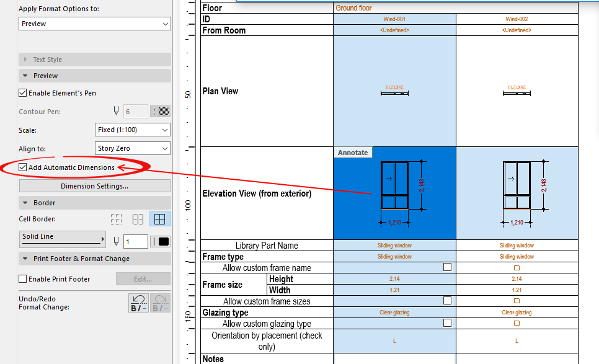Select the no cell border icon
This screenshot has width=599, height=364.
116,220
